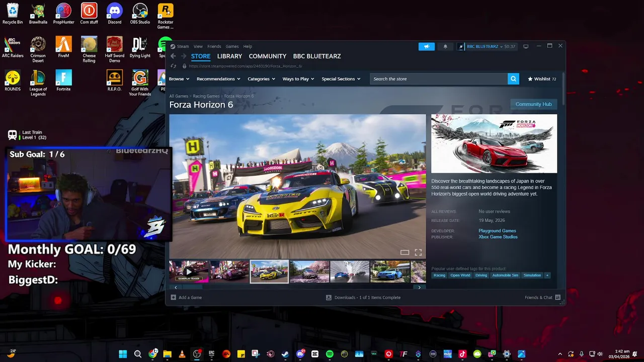
Task: Select the cherry blossom screenshot thumbnail
Action: 309,271
